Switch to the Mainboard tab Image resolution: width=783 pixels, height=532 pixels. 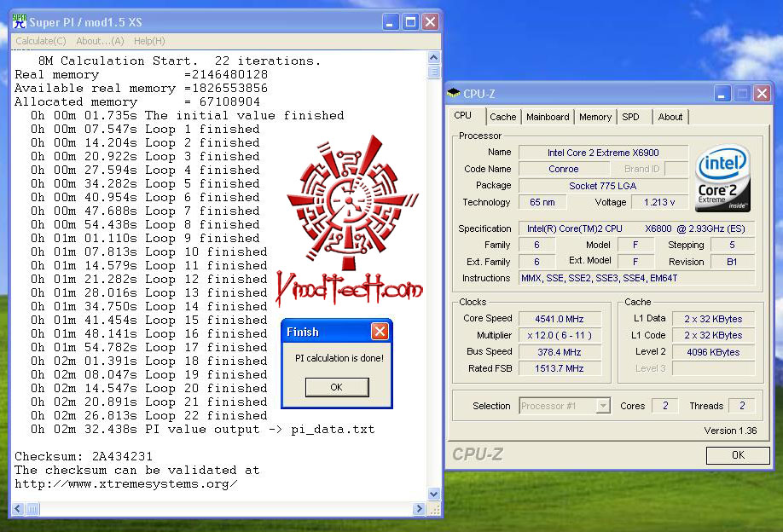[x=548, y=117]
